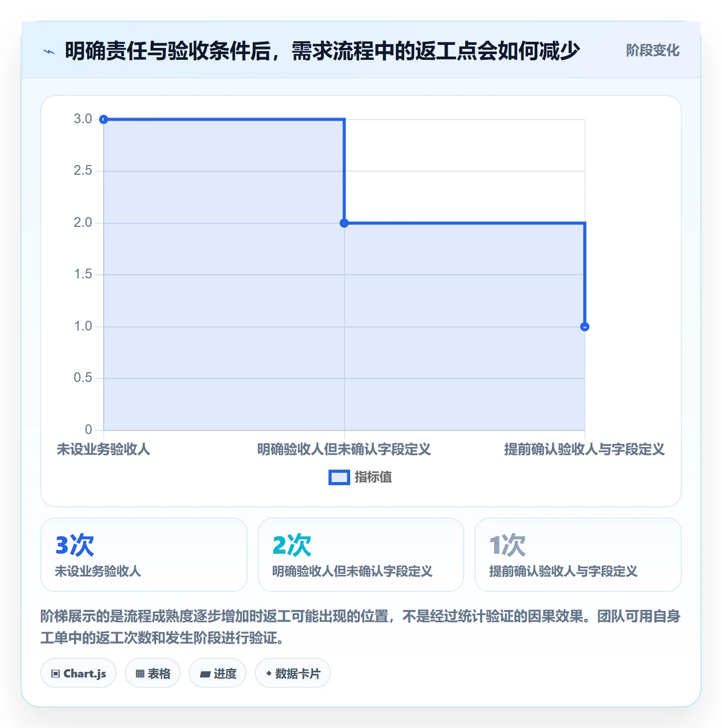Click the progress icon in 进度 chip

[x=205, y=674]
